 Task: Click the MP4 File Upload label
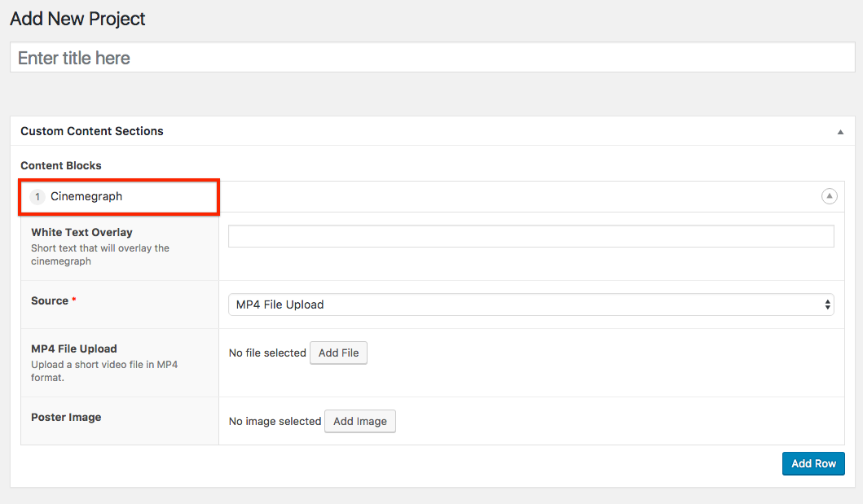click(74, 348)
